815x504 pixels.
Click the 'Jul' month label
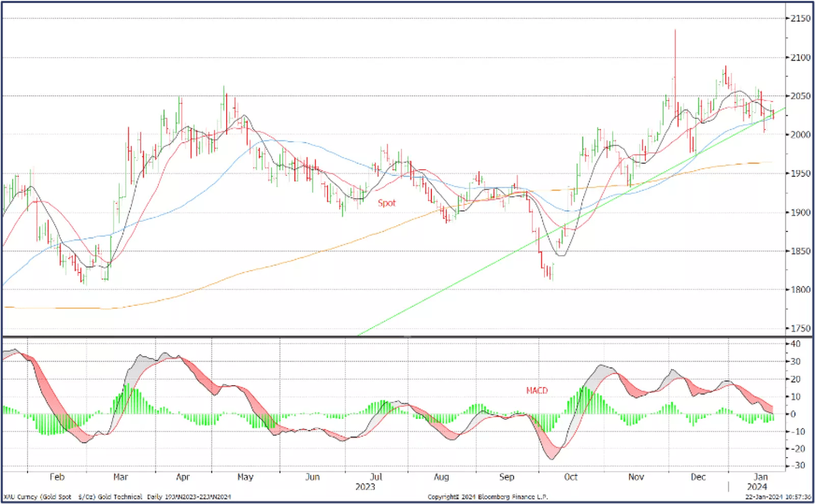click(376, 478)
